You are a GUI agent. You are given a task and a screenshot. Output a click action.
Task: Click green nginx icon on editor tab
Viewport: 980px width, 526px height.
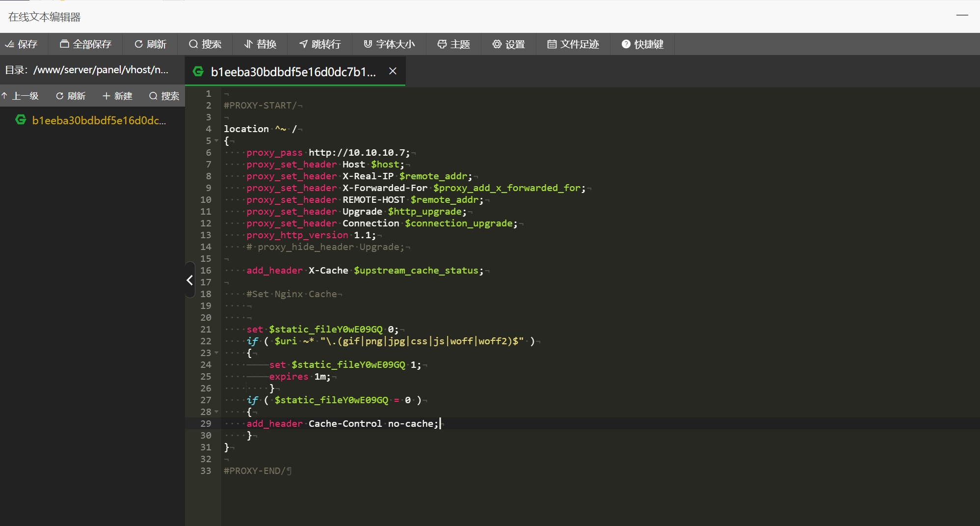[198, 72]
